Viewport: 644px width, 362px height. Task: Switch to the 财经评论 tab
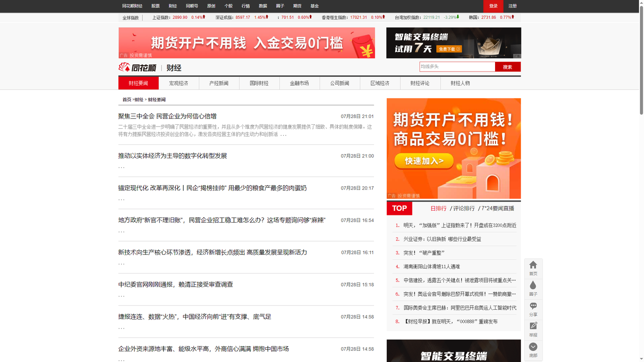(420, 83)
